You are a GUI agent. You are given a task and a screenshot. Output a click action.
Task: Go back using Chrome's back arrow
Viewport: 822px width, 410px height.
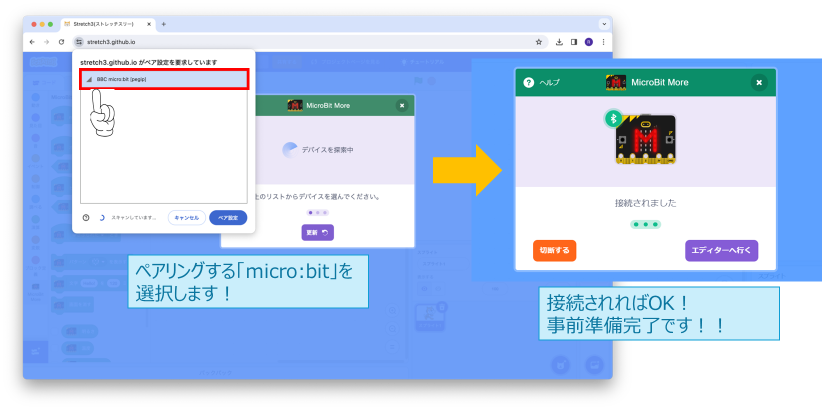point(33,42)
